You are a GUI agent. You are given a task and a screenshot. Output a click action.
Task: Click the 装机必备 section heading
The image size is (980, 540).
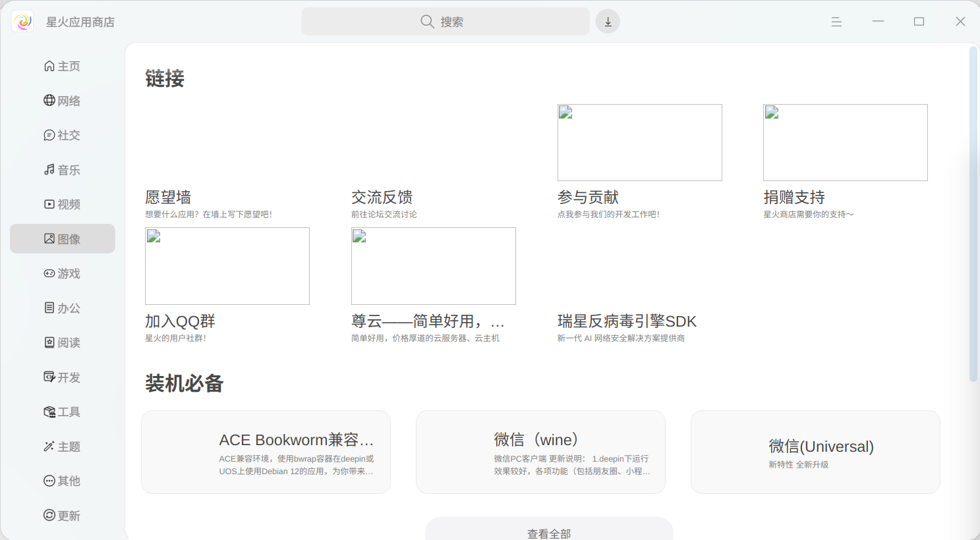point(185,383)
